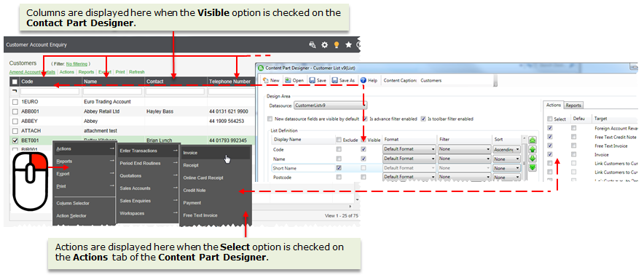Open Help in the designer toolbar
The width and height of the screenshot is (644, 275).
[x=369, y=81]
